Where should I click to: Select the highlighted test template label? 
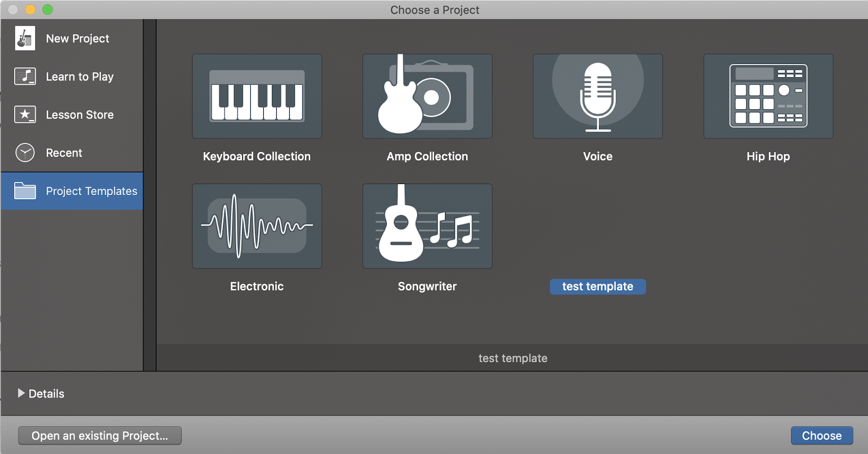[x=597, y=286]
